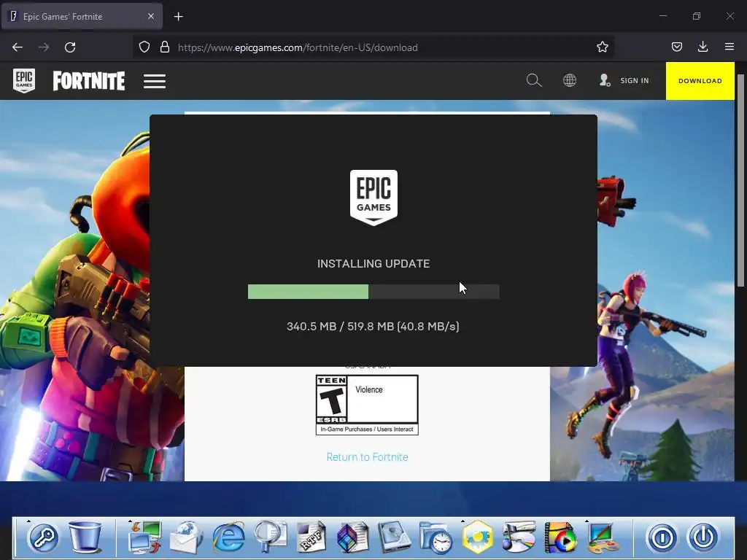Click the Installing Update progress bar

373,292
